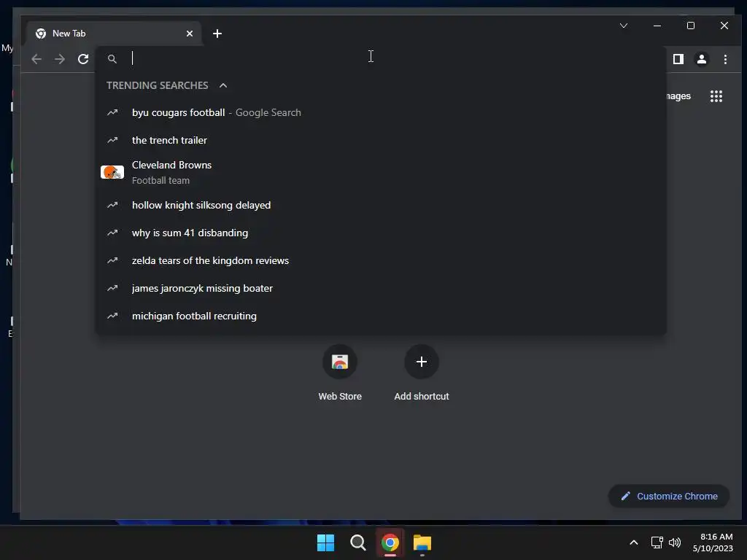The width and height of the screenshot is (747, 560).
Task: Open the clock showing 8:16 AM
Action: click(713, 542)
